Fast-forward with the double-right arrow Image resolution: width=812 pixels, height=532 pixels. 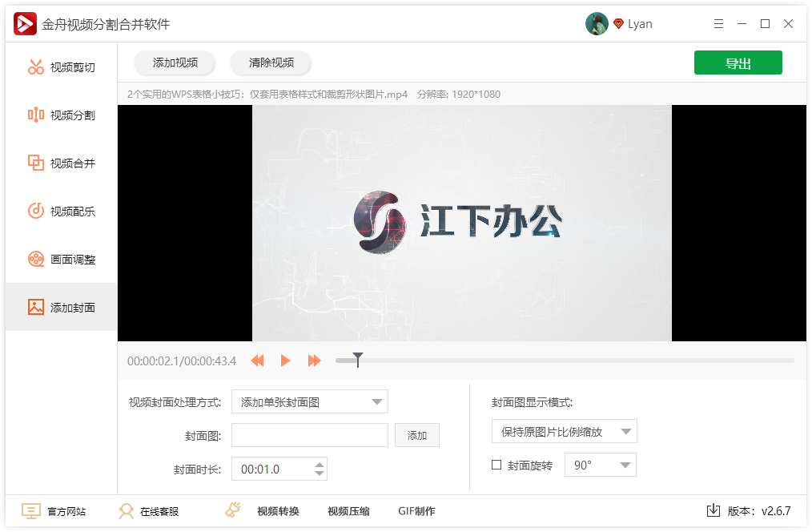tap(315, 361)
